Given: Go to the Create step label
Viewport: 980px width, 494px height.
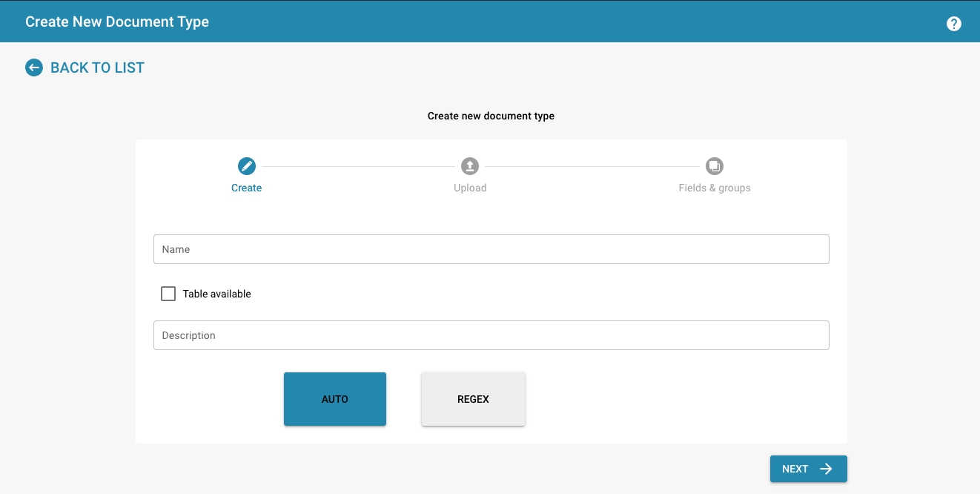Looking at the screenshot, I should pyautogui.click(x=246, y=188).
